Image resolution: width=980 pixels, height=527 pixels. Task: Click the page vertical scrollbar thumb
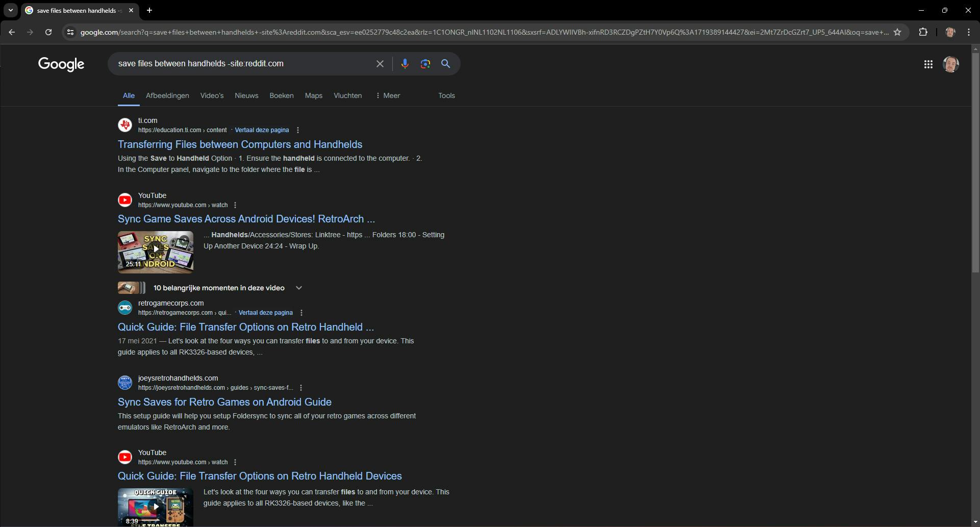[975, 162]
